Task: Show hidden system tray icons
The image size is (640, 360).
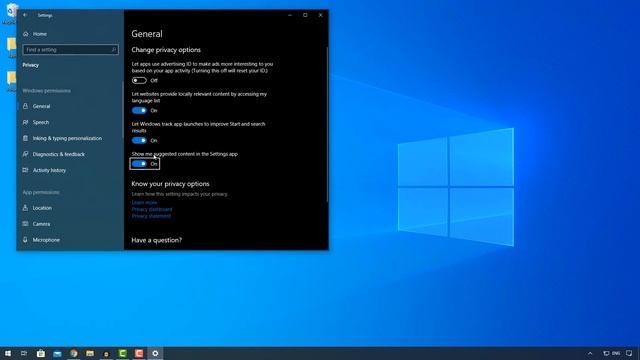Action: click(590, 353)
